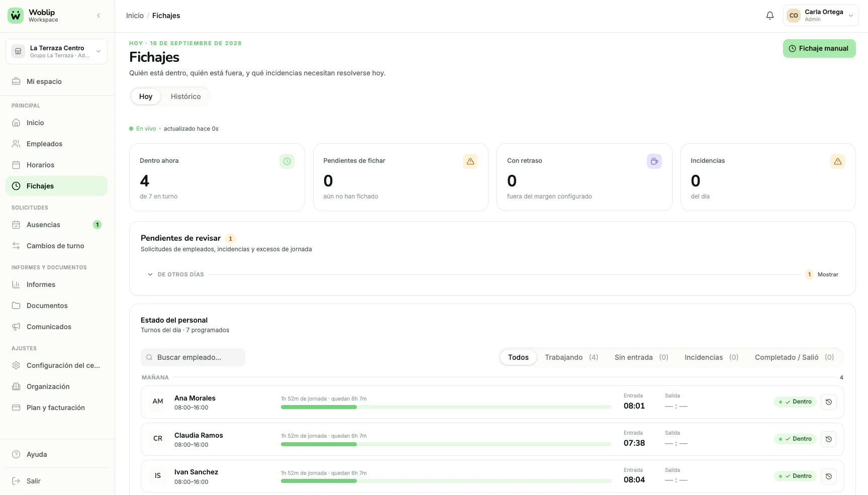Open the notifications bell
The image size is (868, 495).
click(769, 16)
